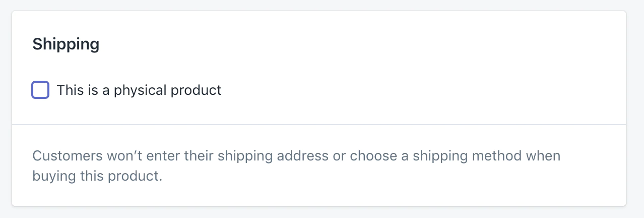Image resolution: width=644 pixels, height=218 pixels.
Task: Click the "This is a physical product" label
Action: click(x=139, y=90)
